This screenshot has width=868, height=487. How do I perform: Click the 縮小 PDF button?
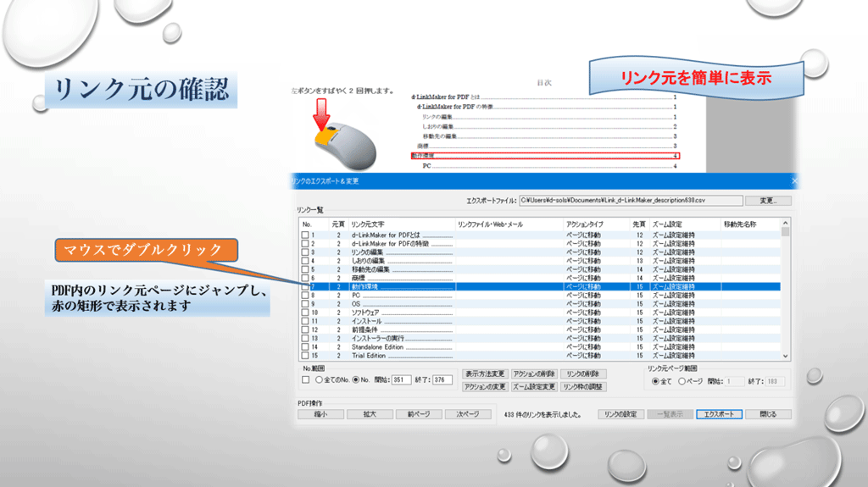[x=320, y=414]
